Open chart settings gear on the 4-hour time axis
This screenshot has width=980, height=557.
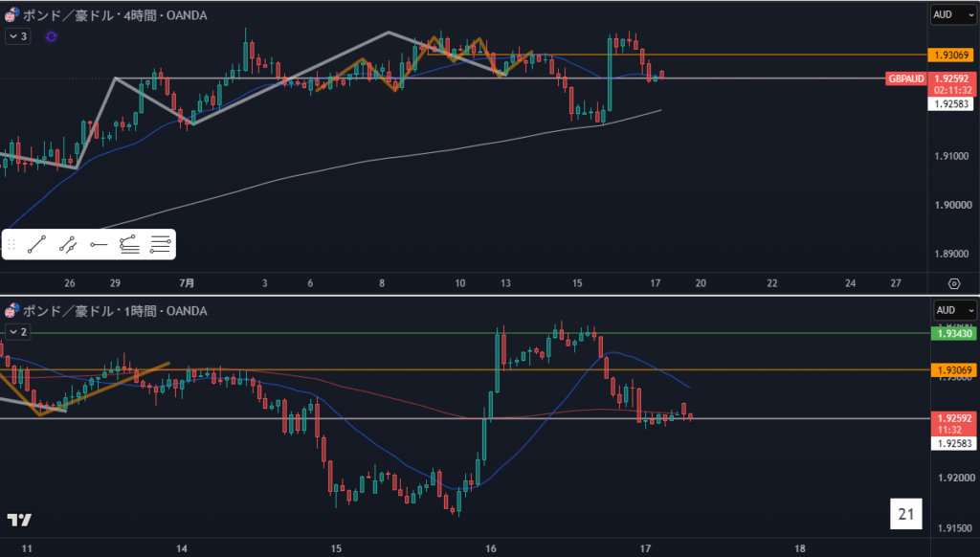pyautogui.click(x=954, y=283)
